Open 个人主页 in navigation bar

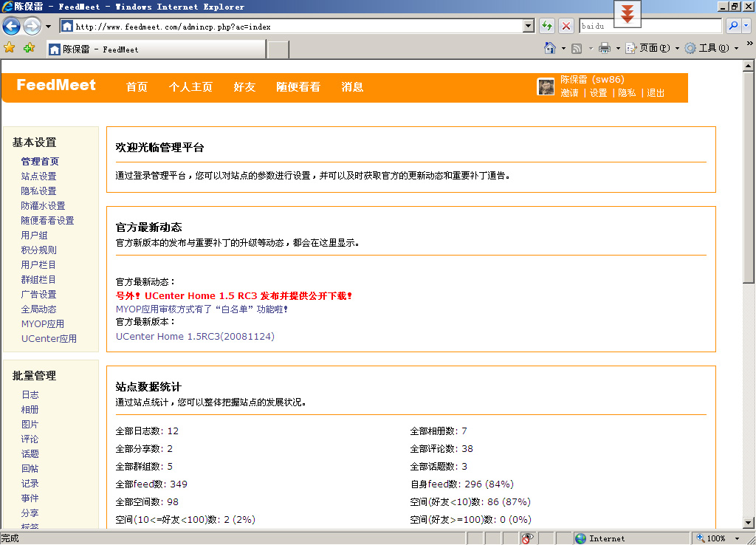(190, 87)
